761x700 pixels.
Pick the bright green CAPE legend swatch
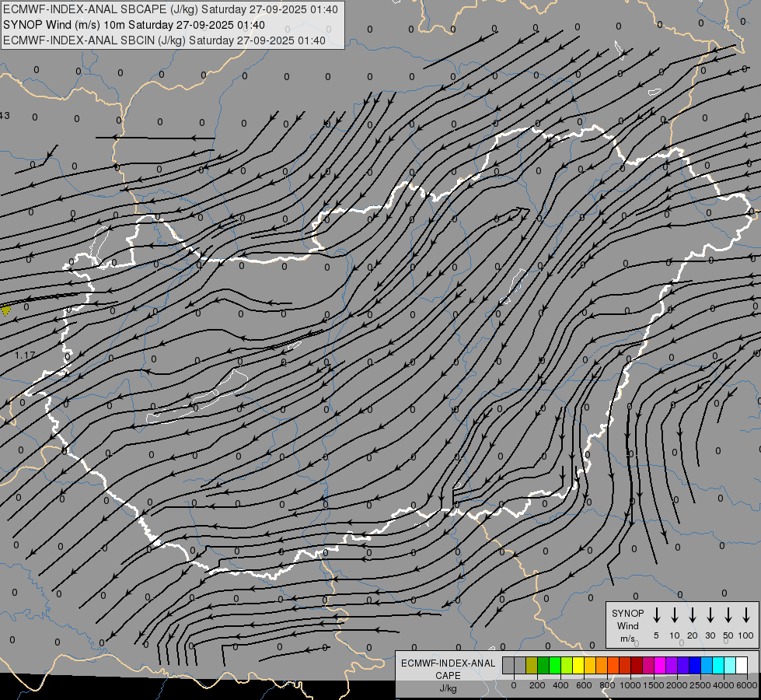pos(555,665)
